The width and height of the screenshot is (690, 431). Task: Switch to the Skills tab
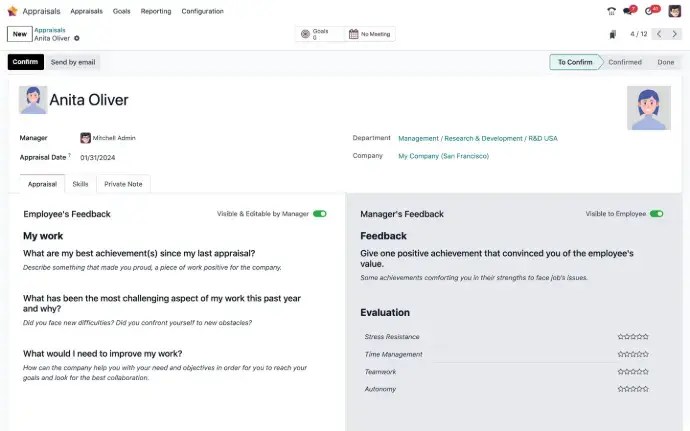coord(80,184)
